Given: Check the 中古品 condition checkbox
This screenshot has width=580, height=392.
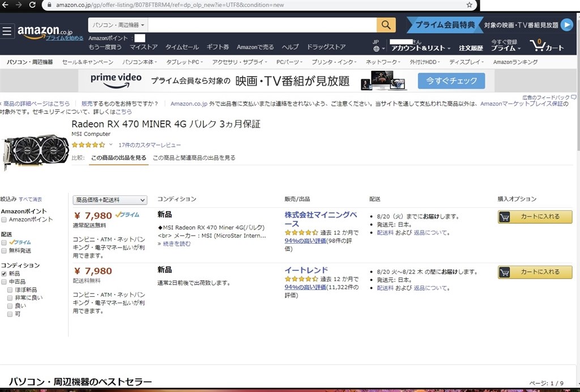Looking at the screenshot, I should (x=4, y=282).
